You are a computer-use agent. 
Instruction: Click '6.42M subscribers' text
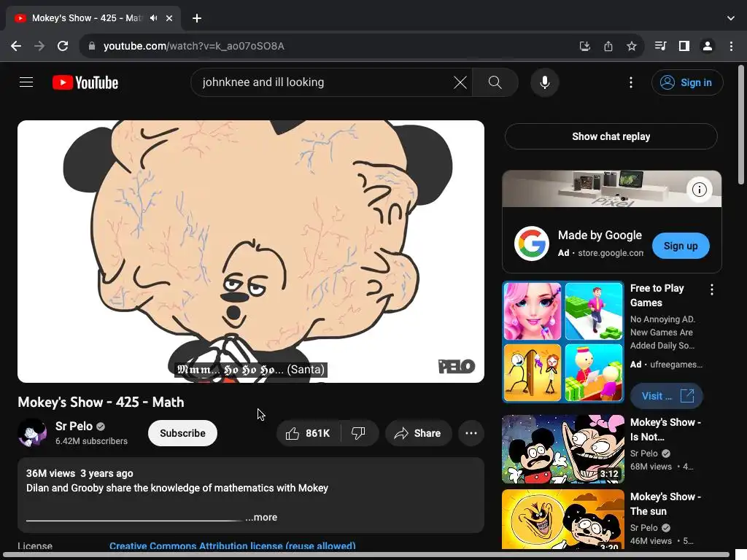(91, 441)
